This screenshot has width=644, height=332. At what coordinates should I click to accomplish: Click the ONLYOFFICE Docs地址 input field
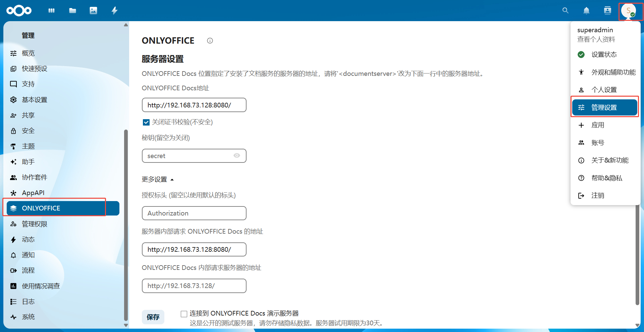click(x=194, y=105)
